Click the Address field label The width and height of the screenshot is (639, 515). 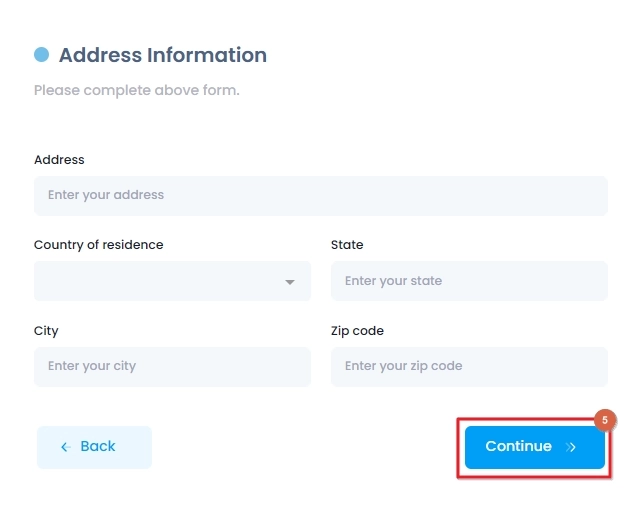coord(59,160)
